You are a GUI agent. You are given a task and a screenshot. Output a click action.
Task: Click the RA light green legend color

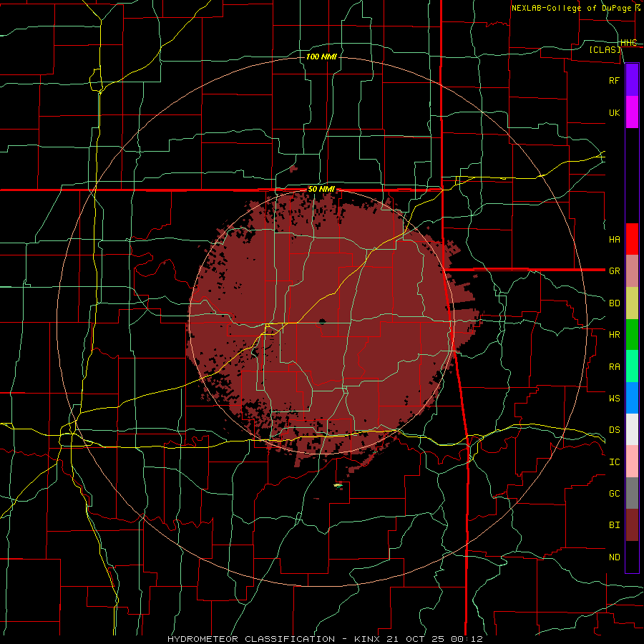coord(632,366)
